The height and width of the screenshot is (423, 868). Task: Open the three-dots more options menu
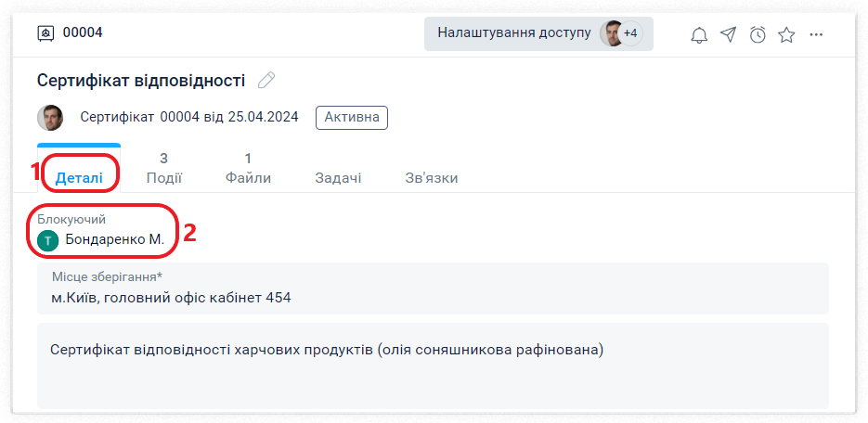[816, 35]
